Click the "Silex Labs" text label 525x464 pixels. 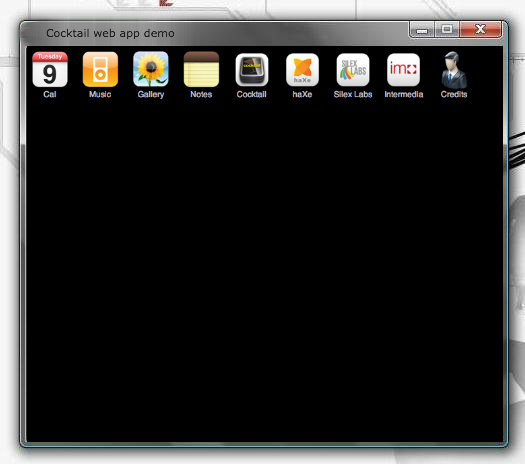click(353, 94)
